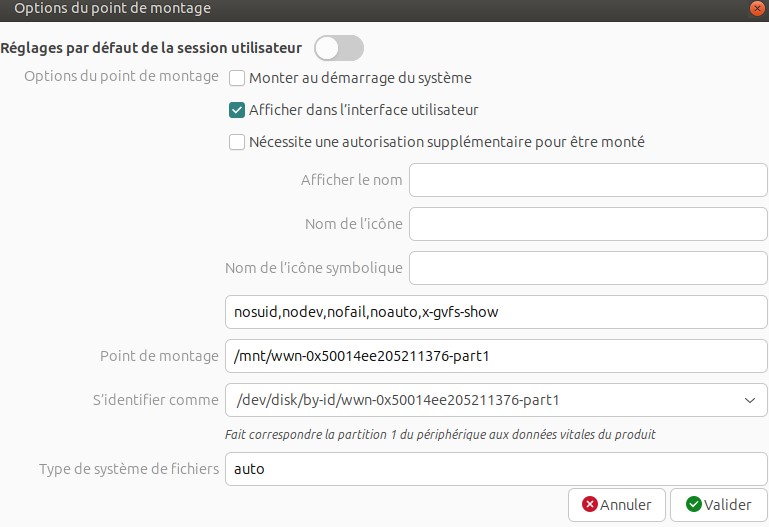This screenshot has height=527, width=769.
Task: Toggle the user session defaults switch
Action: (339, 48)
